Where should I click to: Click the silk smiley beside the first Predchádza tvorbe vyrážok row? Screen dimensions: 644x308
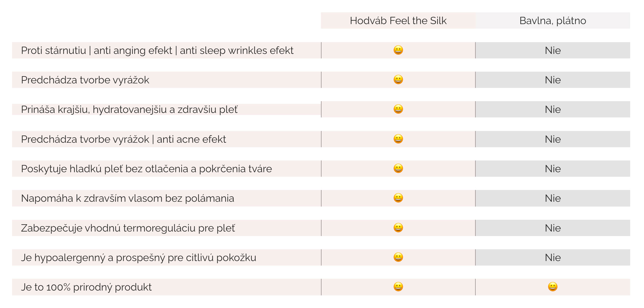(x=398, y=79)
